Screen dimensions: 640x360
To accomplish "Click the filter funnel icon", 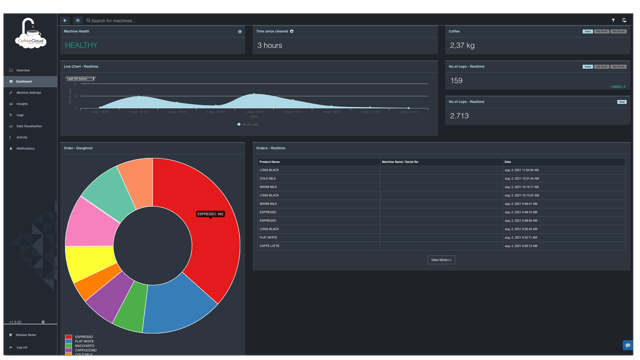I will pyautogui.click(x=613, y=20).
